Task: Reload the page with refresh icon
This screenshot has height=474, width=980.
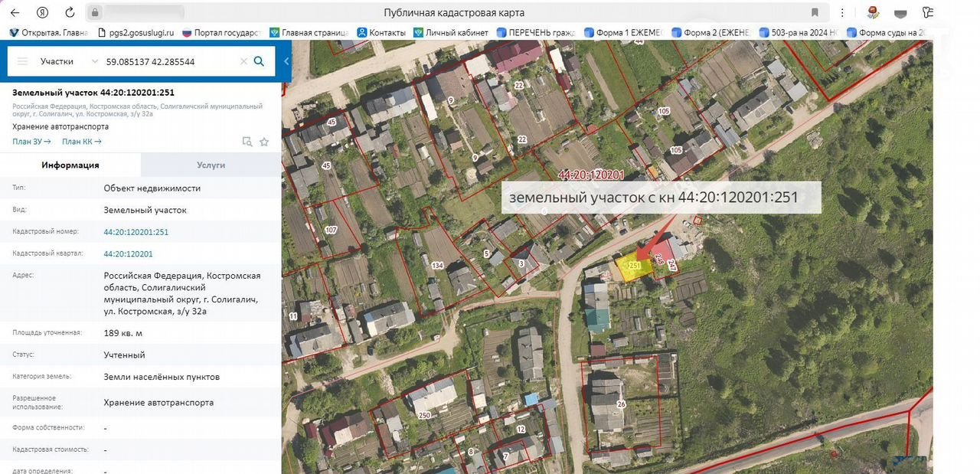Action: point(70,12)
